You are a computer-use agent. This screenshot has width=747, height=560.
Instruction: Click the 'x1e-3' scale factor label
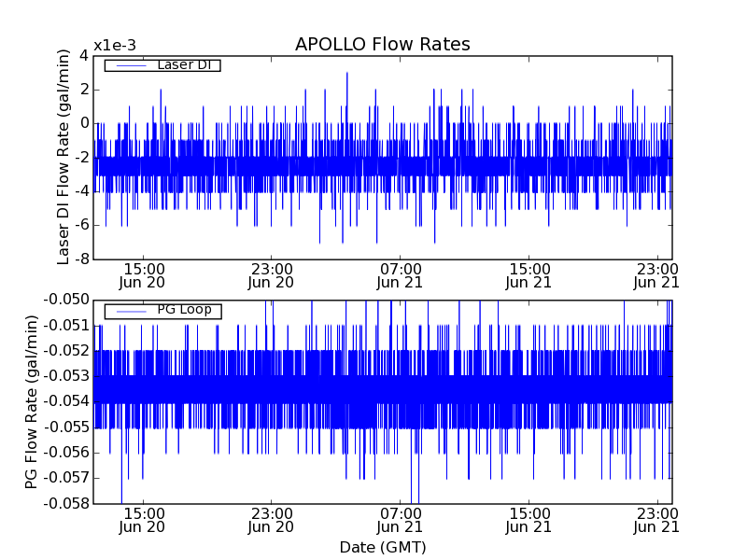(x=115, y=46)
